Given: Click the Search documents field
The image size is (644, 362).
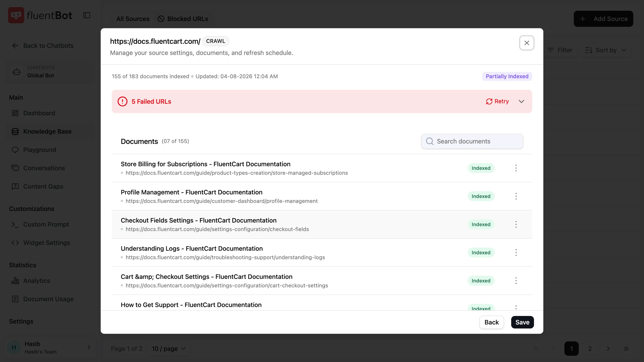Looking at the screenshot, I should pos(472,141).
